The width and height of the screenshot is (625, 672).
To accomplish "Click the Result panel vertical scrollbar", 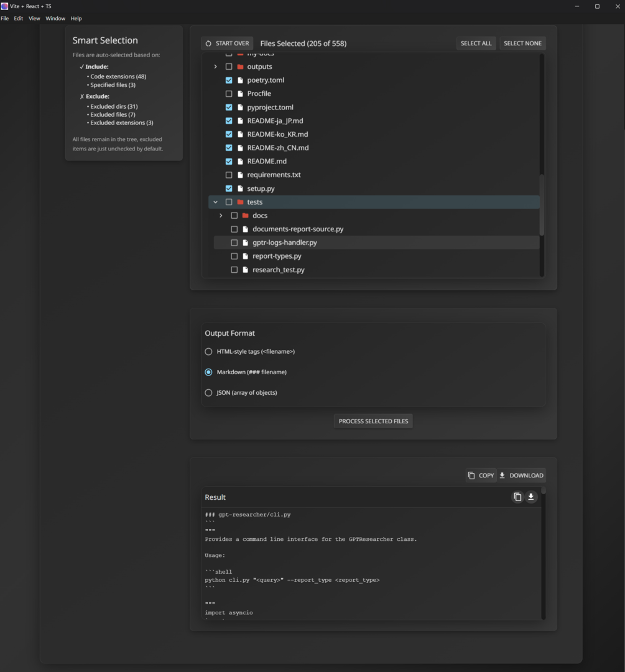I will pos(543,490).
